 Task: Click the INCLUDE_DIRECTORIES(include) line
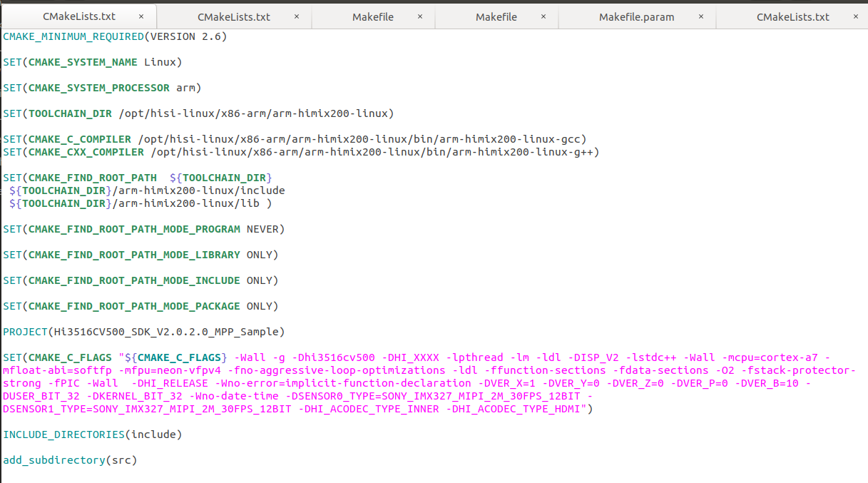point(93,434)
